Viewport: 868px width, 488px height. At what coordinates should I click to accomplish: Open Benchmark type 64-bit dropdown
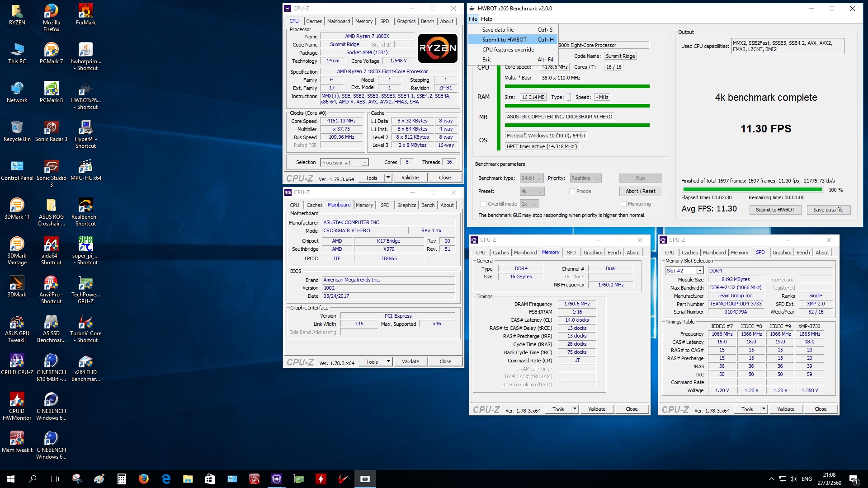click(x=532, y=178)
